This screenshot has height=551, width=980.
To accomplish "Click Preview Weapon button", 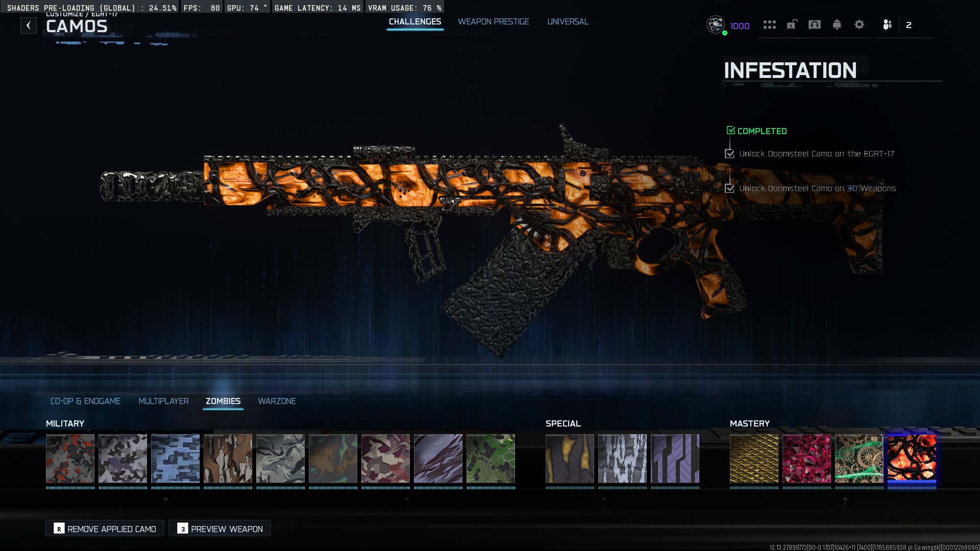I will (x=219, y=529).
